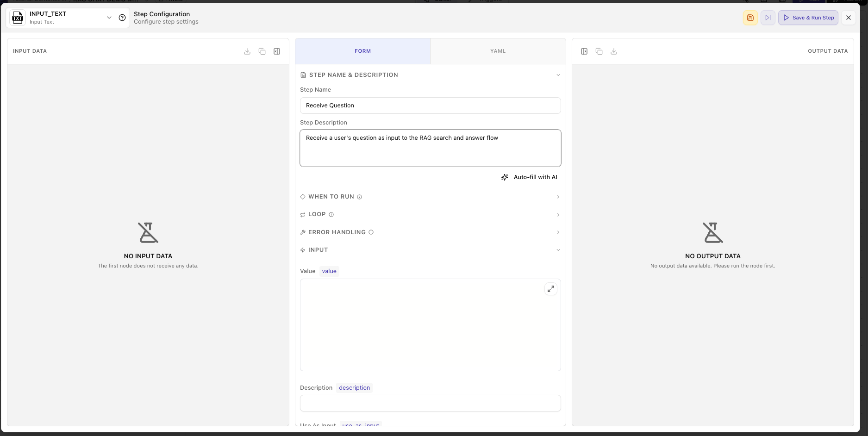The height and width of the screenshot is (436, 868).
Task: Download the output data
Action: (614, 51)
